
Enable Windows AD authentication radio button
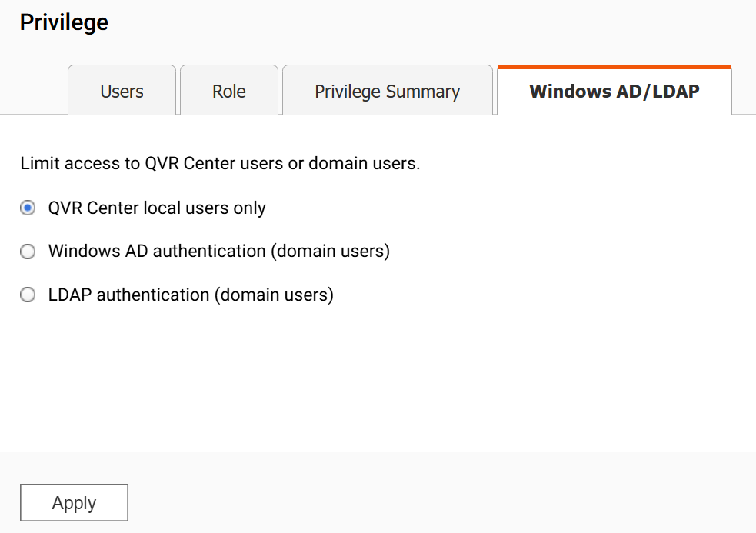tap(28, 252)
